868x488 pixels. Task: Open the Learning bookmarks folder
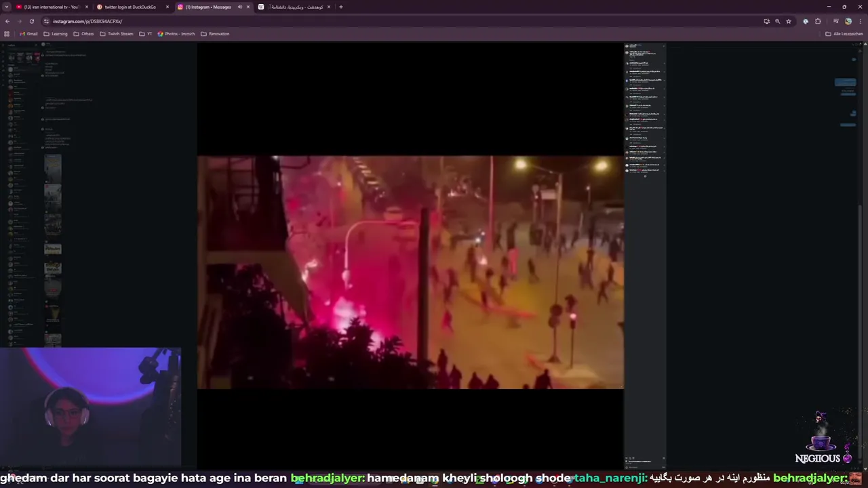pyautogui.click(x=56, y=34)
